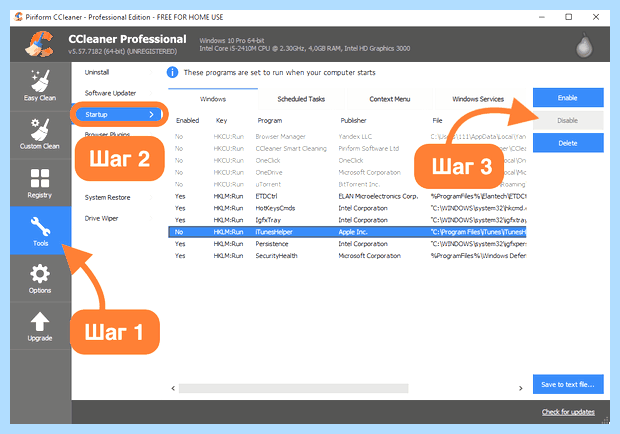
Task: Select the Browser Manager startup row
Action: 347,137
